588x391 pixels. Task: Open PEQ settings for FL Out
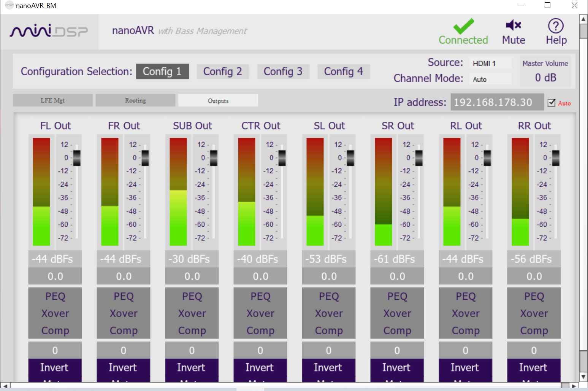coord(55,296)
